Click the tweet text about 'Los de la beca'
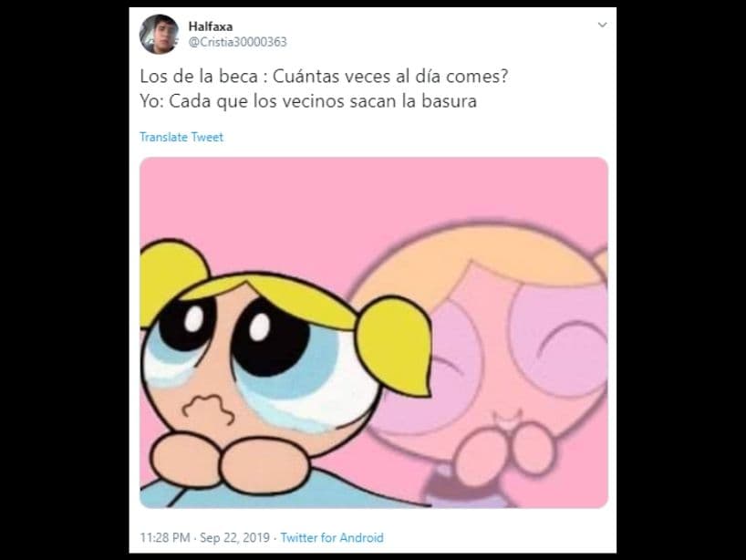Viewport: 746px width, 560px height. tap(324, 88)
